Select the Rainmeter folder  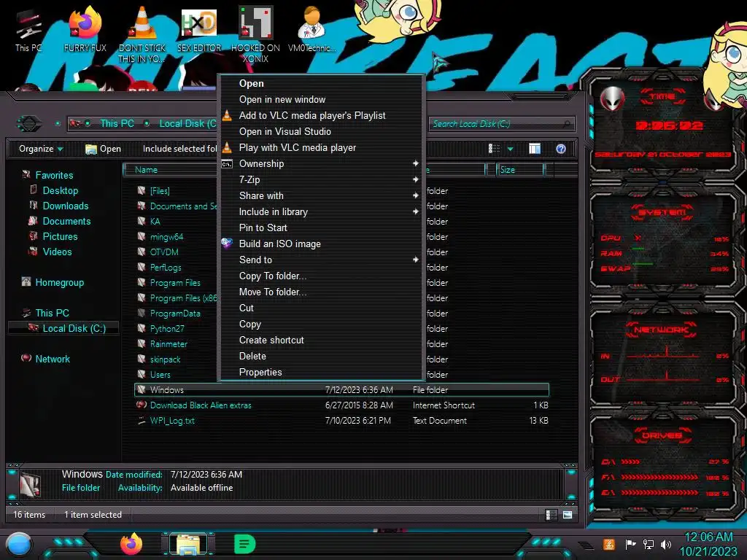(169, 344)
